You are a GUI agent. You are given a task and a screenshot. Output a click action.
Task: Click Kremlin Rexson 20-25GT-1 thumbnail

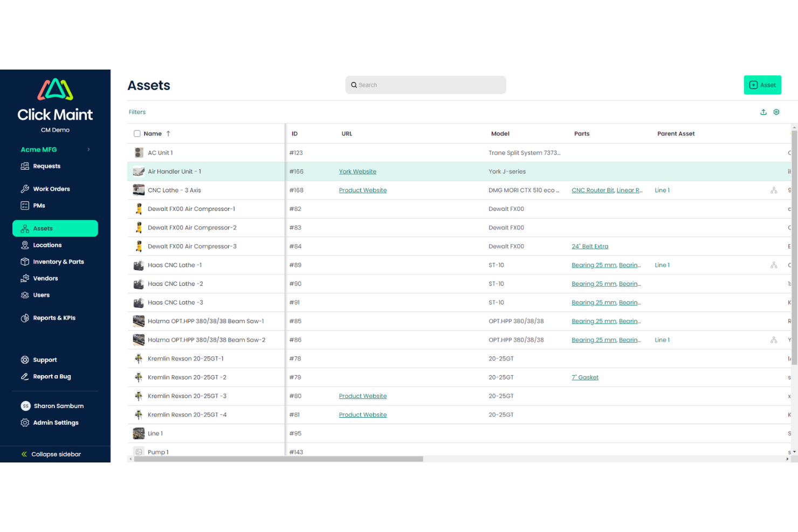click(x=139, y=358)
